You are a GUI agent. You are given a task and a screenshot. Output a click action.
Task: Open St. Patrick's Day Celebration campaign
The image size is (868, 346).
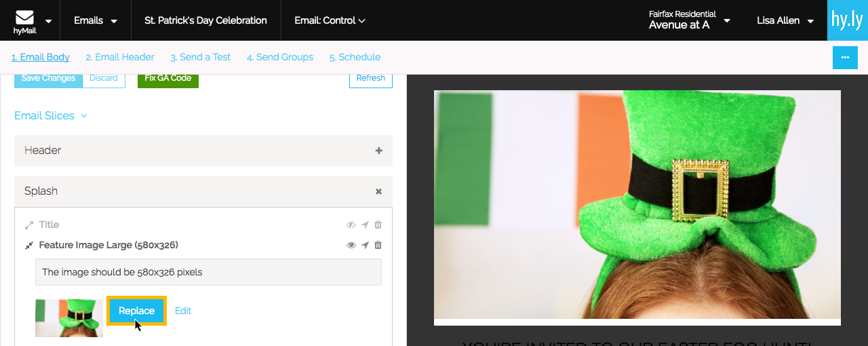click(205, 20)
